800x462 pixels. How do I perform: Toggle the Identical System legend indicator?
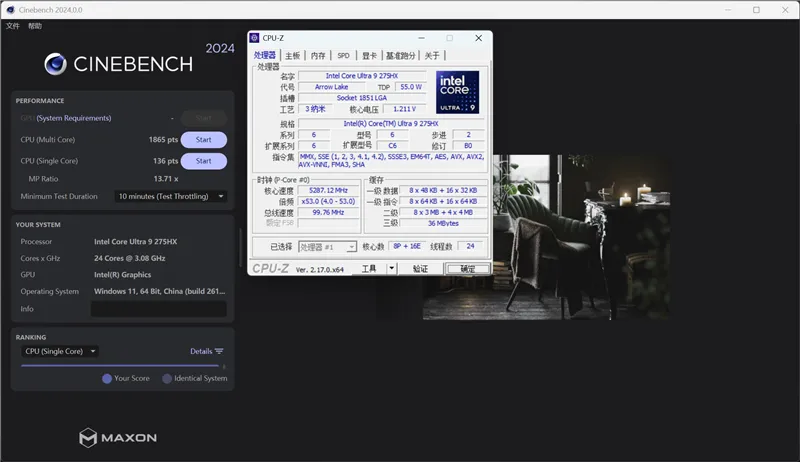pos(166,378)
